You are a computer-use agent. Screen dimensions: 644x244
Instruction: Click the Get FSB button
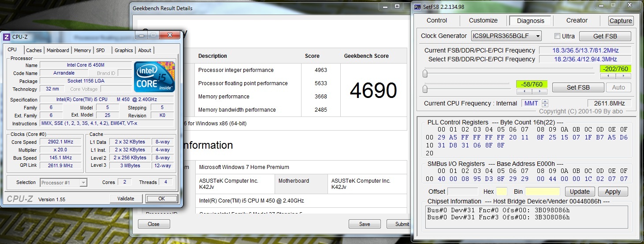tap(605, 36)
